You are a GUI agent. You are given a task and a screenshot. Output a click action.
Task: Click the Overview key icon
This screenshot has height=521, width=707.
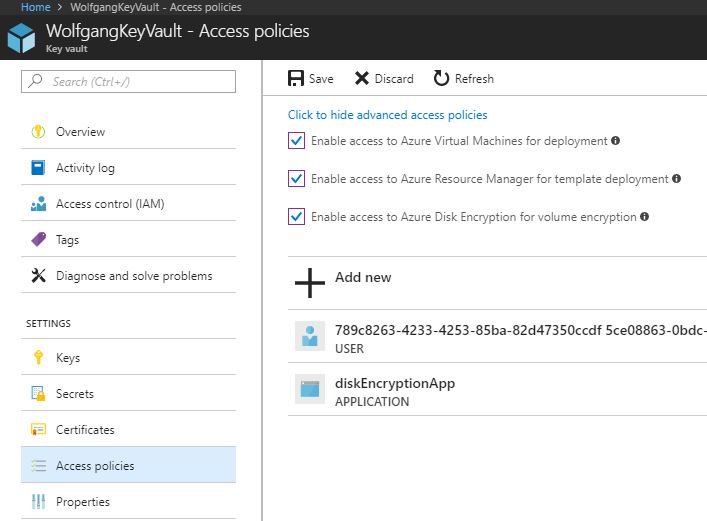pos(38,132)
